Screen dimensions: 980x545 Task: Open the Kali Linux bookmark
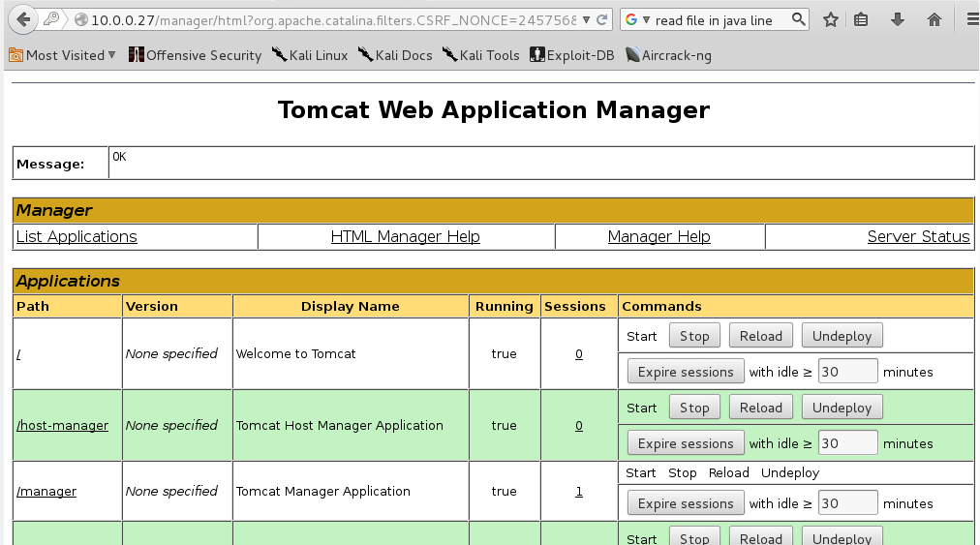point(310,55)
